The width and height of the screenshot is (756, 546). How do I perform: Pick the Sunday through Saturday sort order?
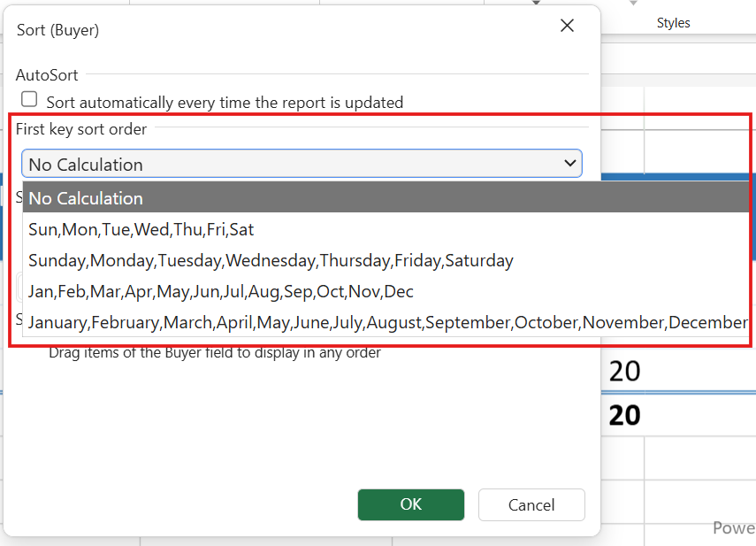[271, 260]
